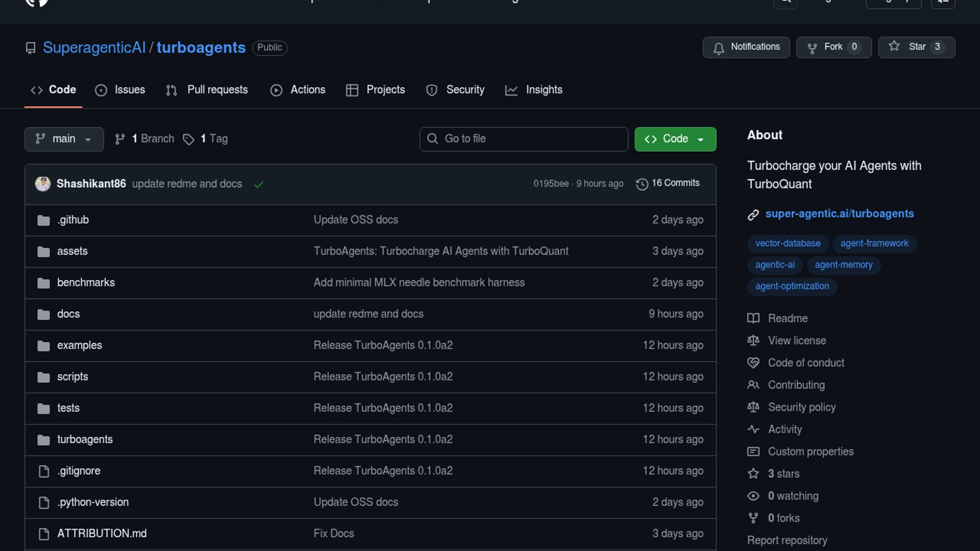Open the benchmarks folder

pos(86,283)
